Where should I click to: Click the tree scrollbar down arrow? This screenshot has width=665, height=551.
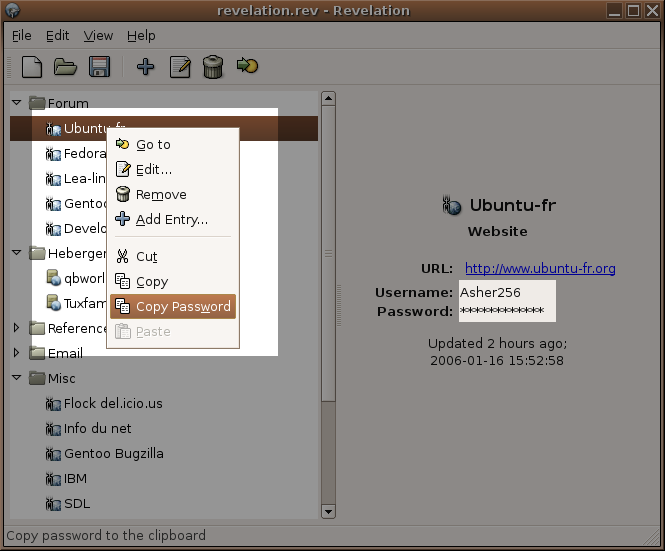[327, 512]
